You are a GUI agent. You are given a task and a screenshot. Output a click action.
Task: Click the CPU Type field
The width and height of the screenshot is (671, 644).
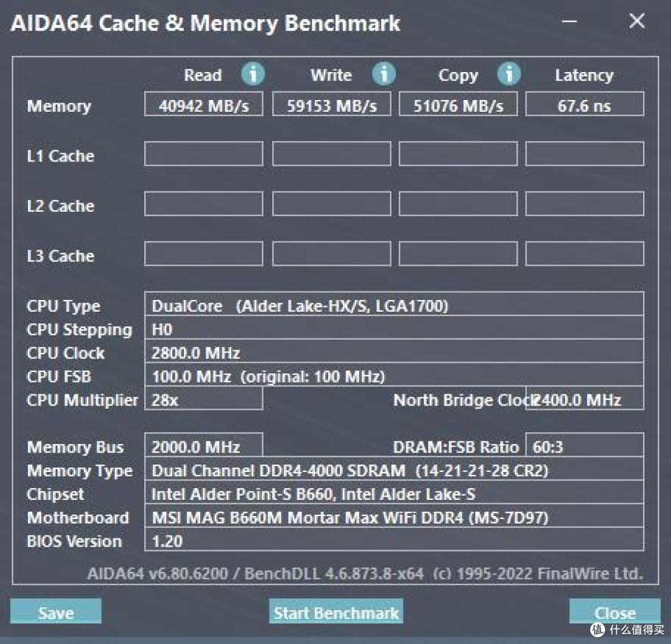coord(394,304)
